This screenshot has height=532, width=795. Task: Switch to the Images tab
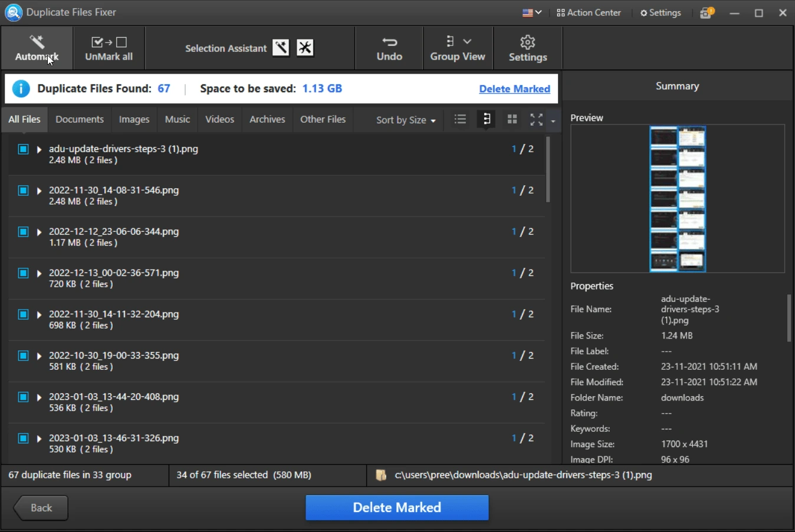[x=134, y=119]
